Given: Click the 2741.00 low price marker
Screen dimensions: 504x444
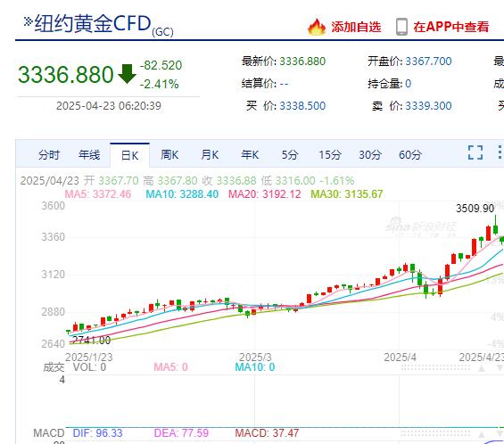Looking at the screenshot, I should click(91, 340).
